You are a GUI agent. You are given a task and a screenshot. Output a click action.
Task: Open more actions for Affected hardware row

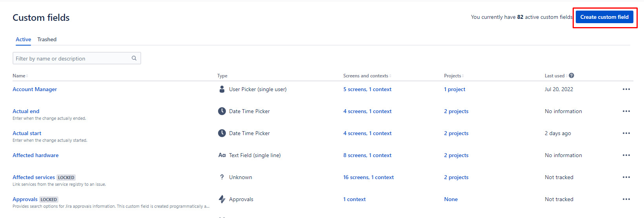click(626, 155)
